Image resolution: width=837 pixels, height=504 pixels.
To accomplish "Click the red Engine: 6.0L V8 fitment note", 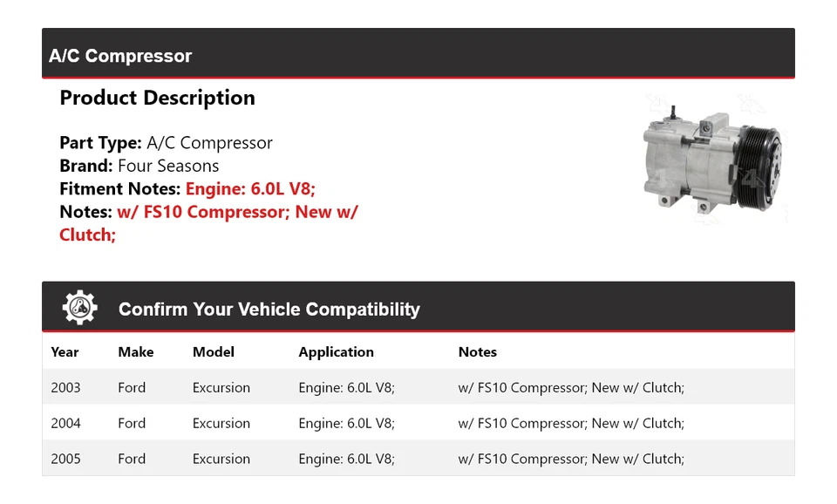I will [250, 189].
